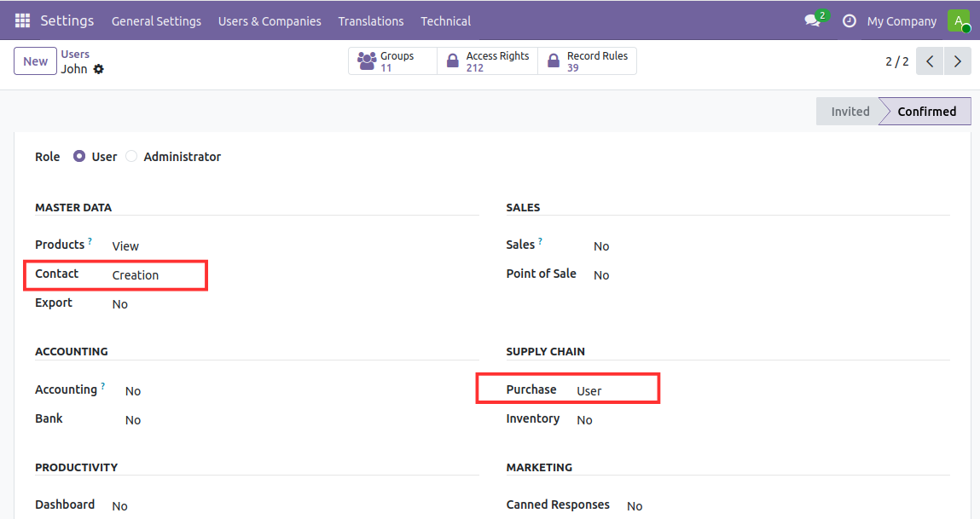This screenshot has width=980, height=519.
Task: Open the Access Rights 212 stat button
Action: 488,61
